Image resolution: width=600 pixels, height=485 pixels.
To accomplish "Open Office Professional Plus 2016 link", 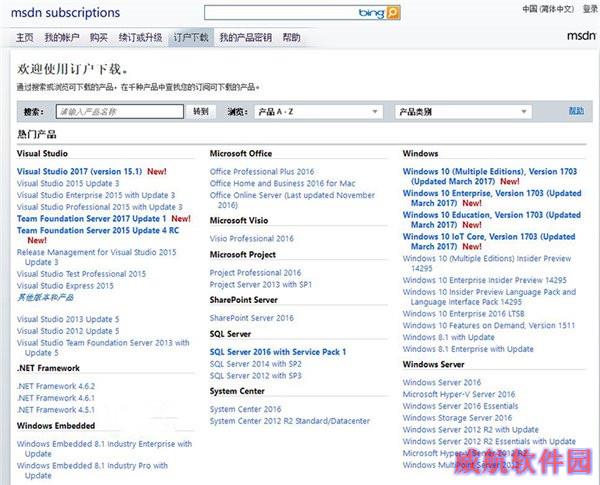I will pyautogui.click(x=262, y=171).
